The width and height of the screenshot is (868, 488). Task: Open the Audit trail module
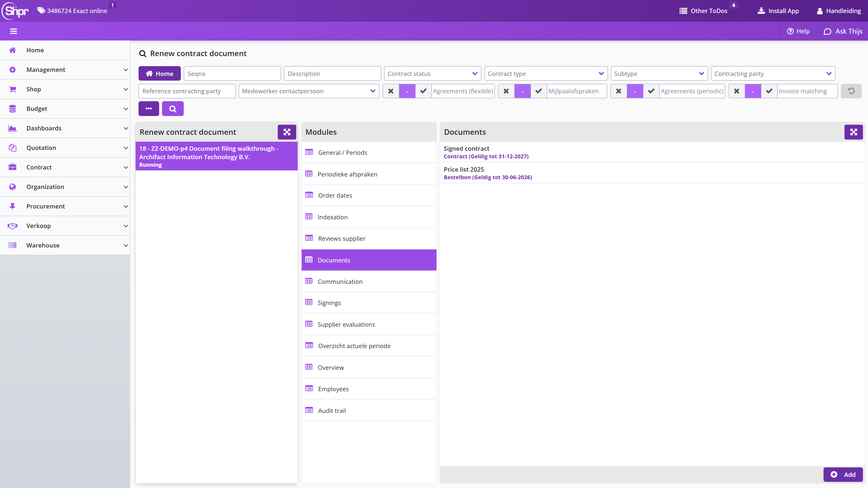pyautogui.click(x=369, y=410)
